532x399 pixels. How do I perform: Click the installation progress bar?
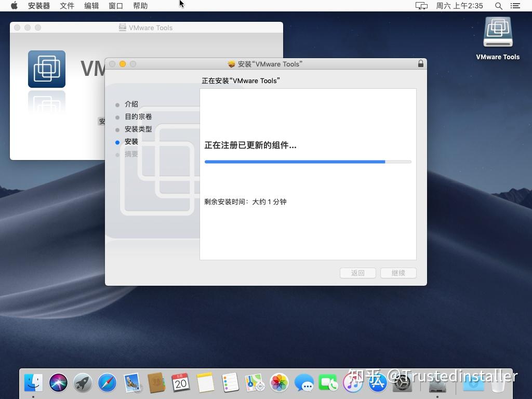(x=308, y=162)
